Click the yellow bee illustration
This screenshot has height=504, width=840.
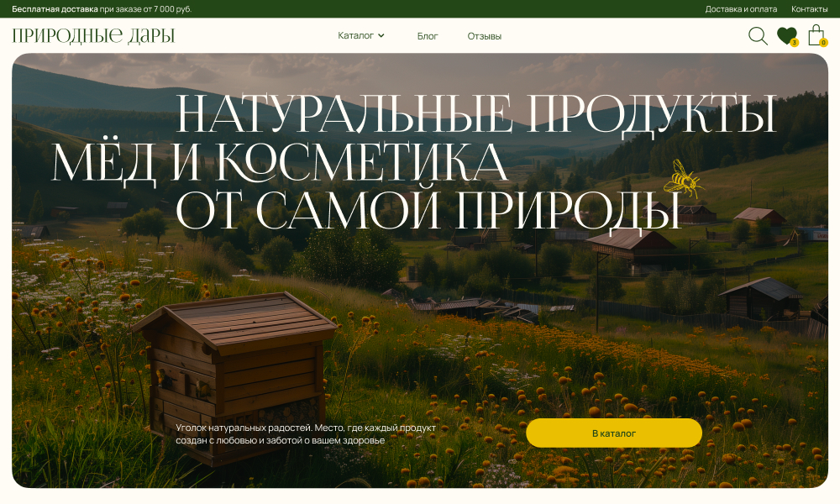[682, 179]
